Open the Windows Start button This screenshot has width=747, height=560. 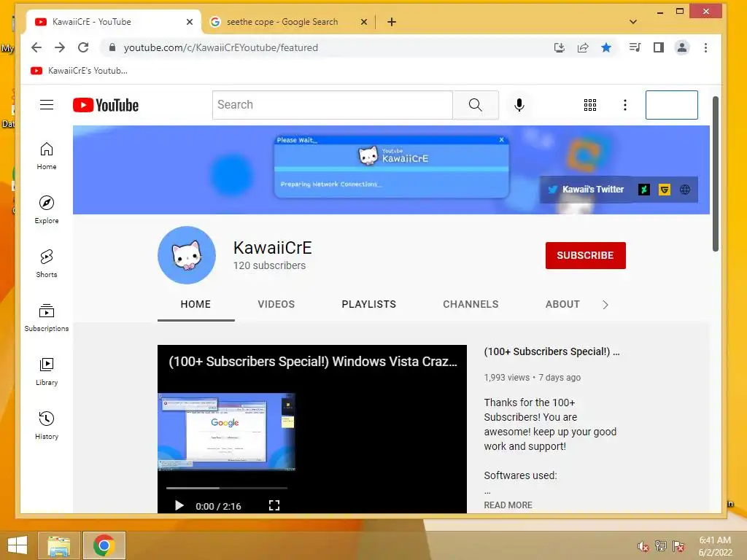click(18, 545)
